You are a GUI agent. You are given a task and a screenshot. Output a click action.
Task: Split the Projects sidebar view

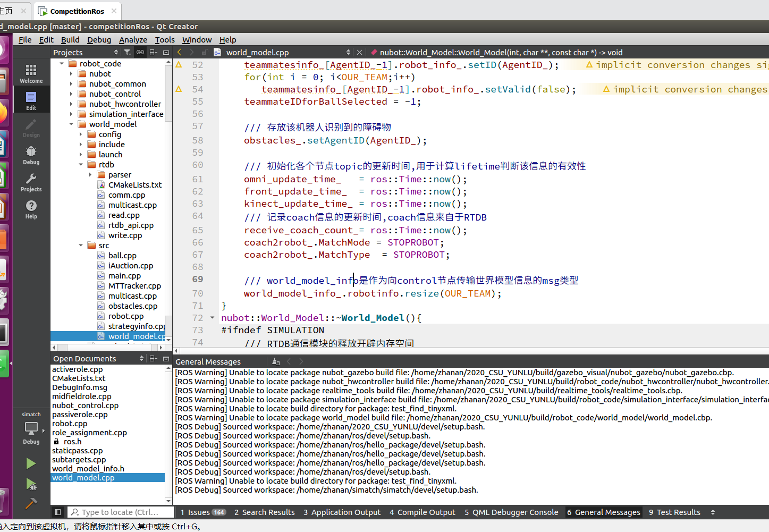[x=153, y=52]
